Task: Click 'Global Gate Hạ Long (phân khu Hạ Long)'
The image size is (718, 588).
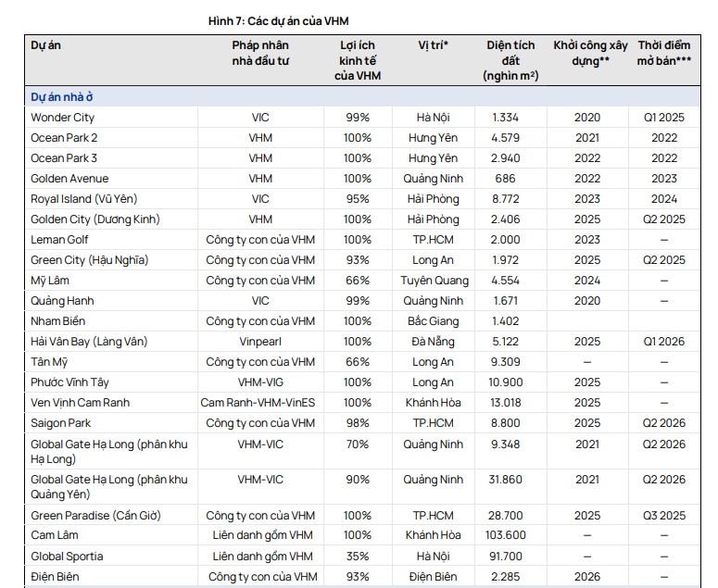Action: (x=109, y=452)
